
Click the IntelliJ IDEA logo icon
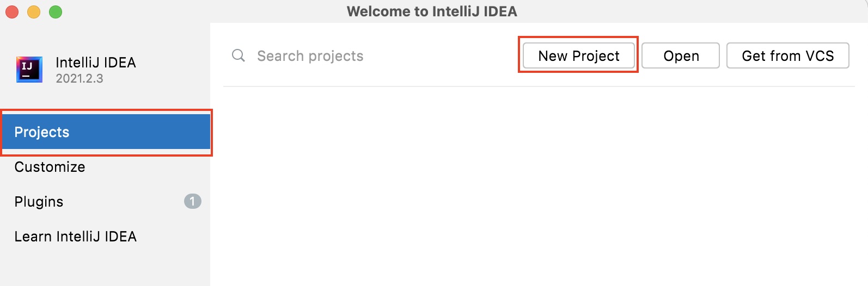[29, 69]
